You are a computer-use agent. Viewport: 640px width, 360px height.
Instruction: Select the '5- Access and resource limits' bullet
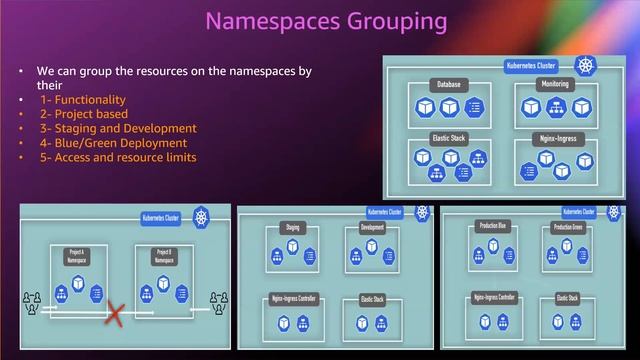click(x=118, y=157)
